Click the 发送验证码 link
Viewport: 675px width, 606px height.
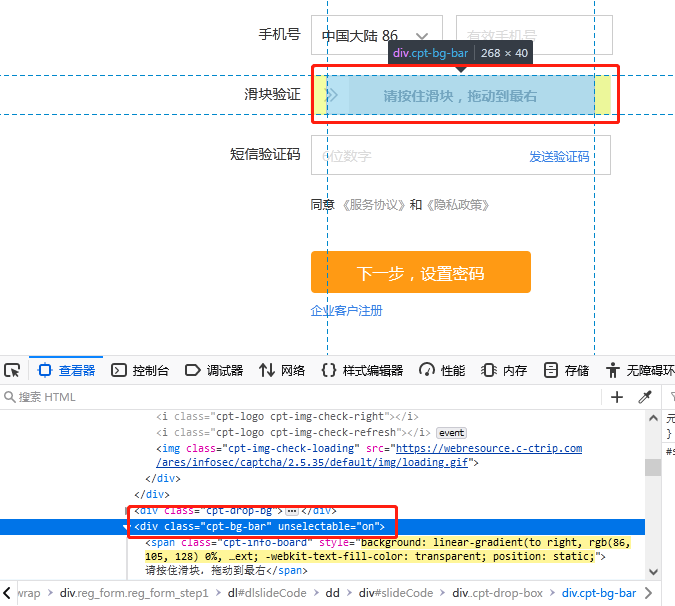click(559, 156)
